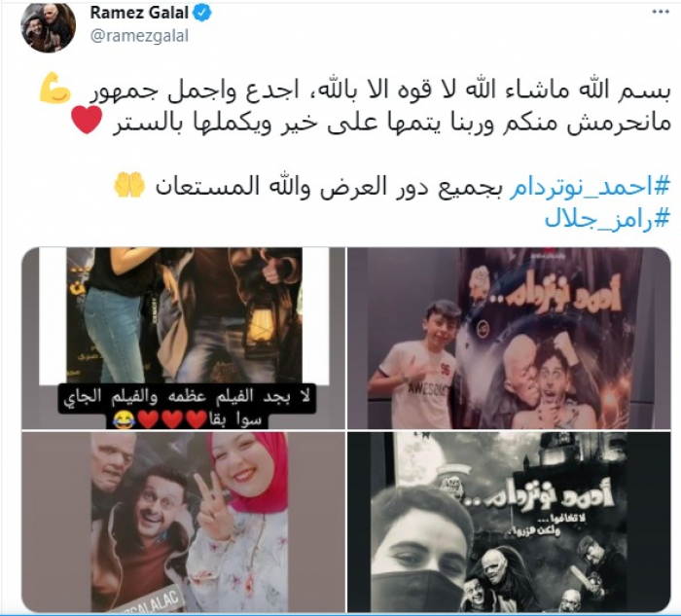Image resolution: width=681 pixels, height=616 pixels.
Task: Open top-right photo of boy by poster
Action: [509, 338]
